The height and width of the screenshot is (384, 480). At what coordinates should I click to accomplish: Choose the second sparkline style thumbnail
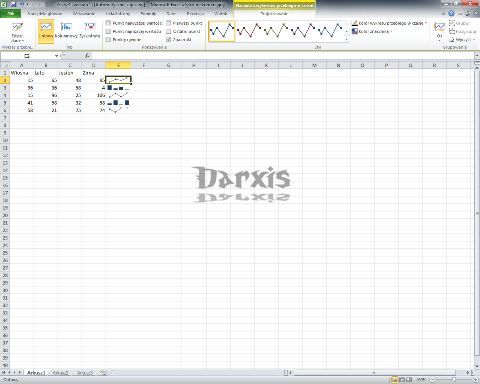coord(249,31)
